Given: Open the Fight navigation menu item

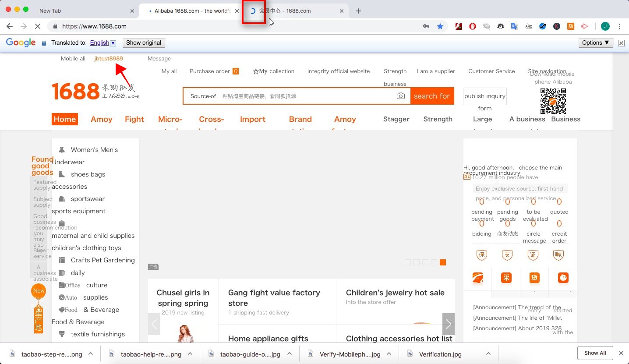Looking at the screenshot, I should pos(134,119).
